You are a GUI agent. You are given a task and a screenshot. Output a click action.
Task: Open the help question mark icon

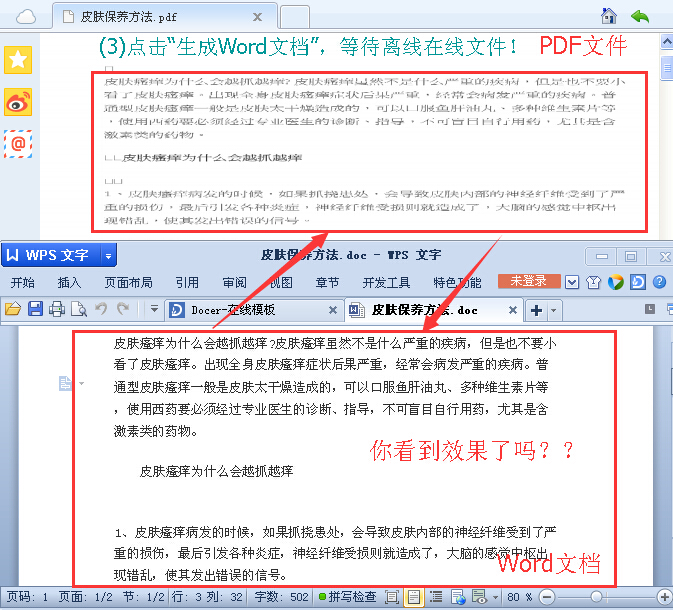[x=659, y=282]
